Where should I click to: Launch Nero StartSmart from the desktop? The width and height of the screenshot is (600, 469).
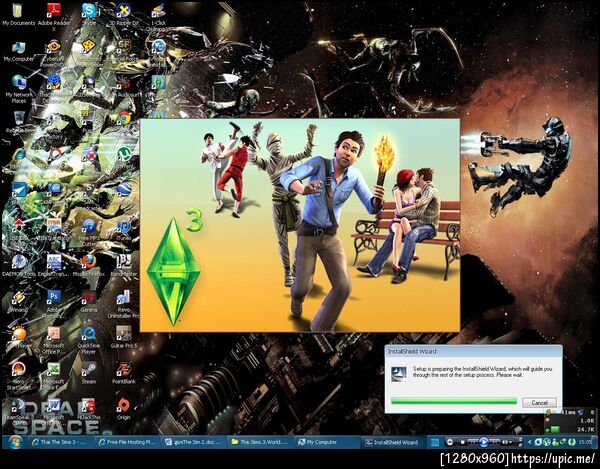click(18, 376)
